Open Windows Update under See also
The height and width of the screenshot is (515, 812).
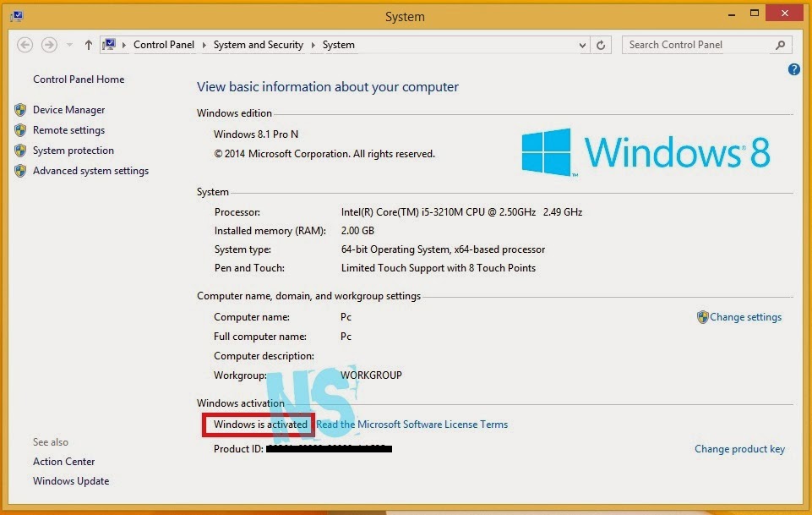click(71, 481)
